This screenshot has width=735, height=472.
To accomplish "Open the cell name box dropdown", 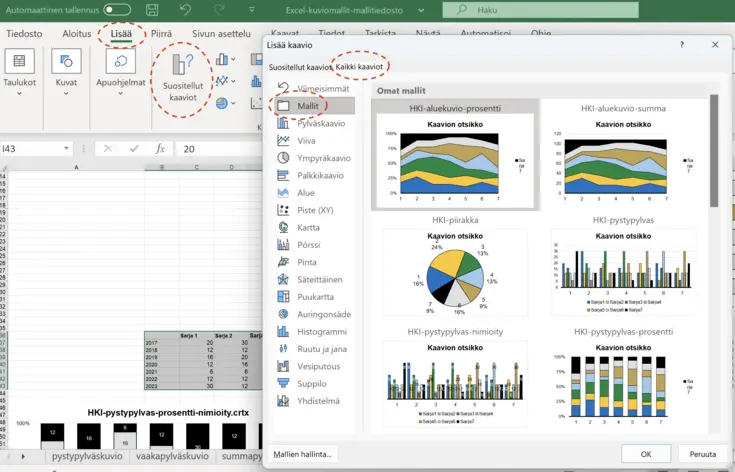I will tap(66, 149).
